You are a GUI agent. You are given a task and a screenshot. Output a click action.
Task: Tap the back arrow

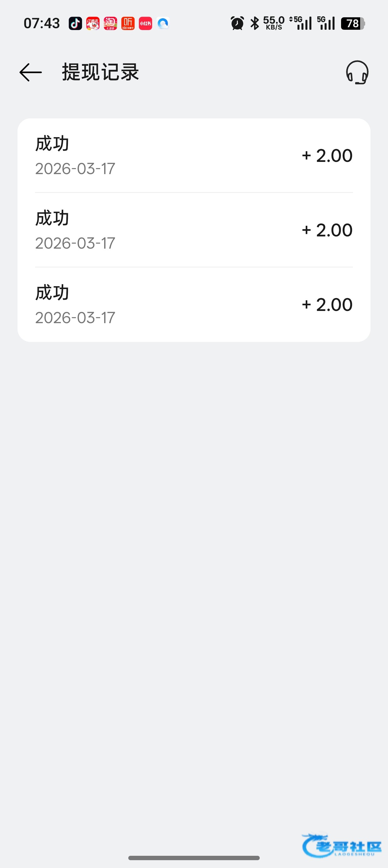pyautogui.click(x=30, y=72)
